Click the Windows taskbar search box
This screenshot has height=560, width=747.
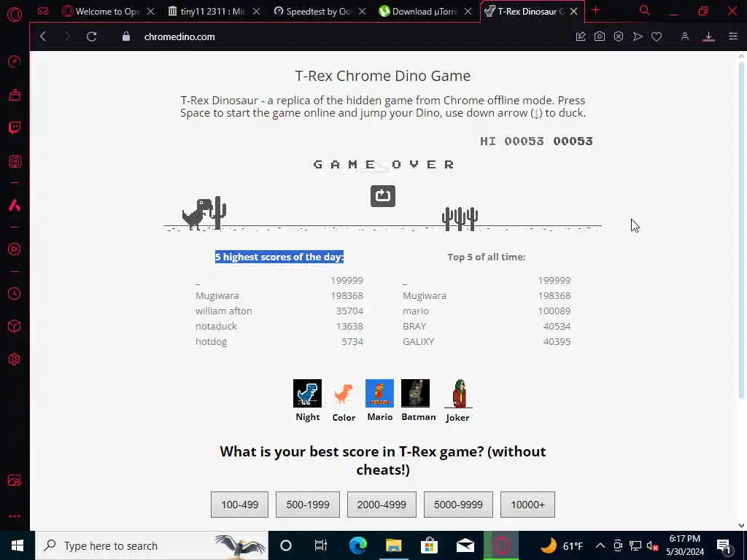[152, 545]
